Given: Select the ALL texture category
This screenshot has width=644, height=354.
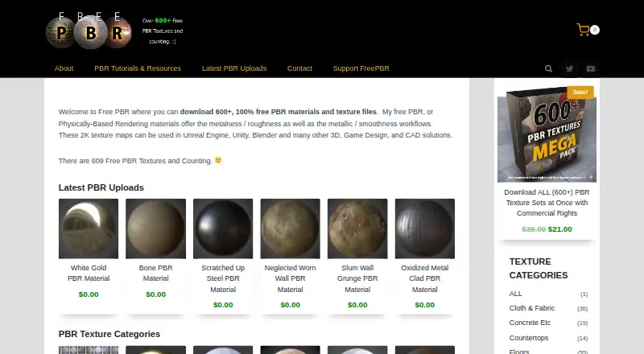Looking at the screenshot, I should coord(515,294).
